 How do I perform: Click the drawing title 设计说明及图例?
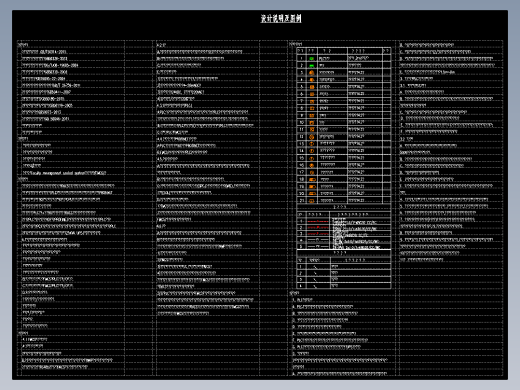click(x=281, y=18)
